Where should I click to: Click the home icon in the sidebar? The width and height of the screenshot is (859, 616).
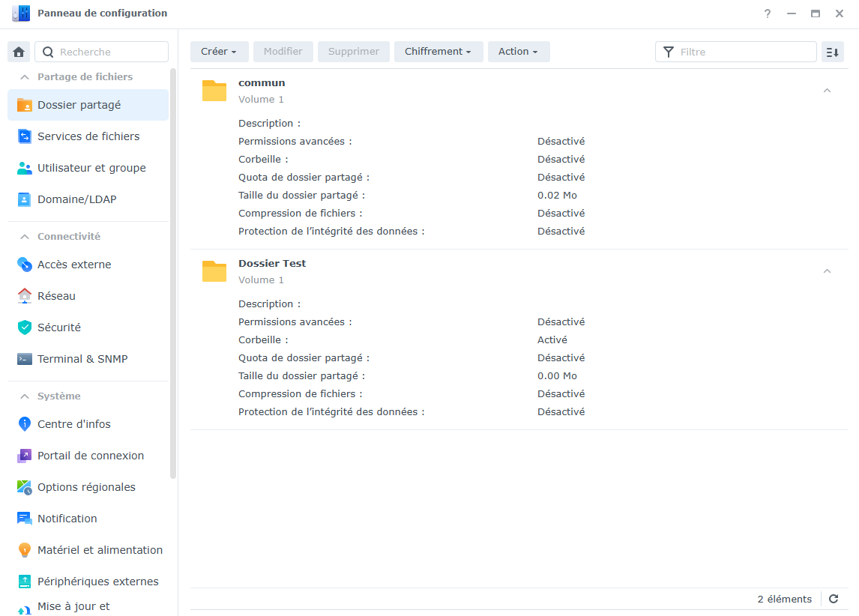point(18,51)
